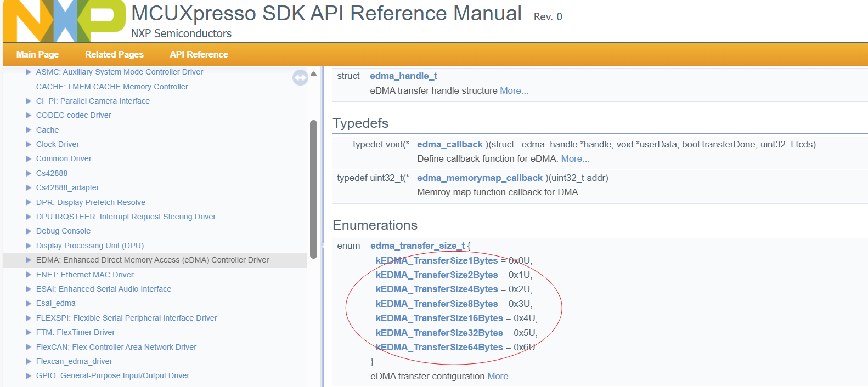Click More after Define callback function for eDMA
868x387 pixels.
click(x=575, y=158)
